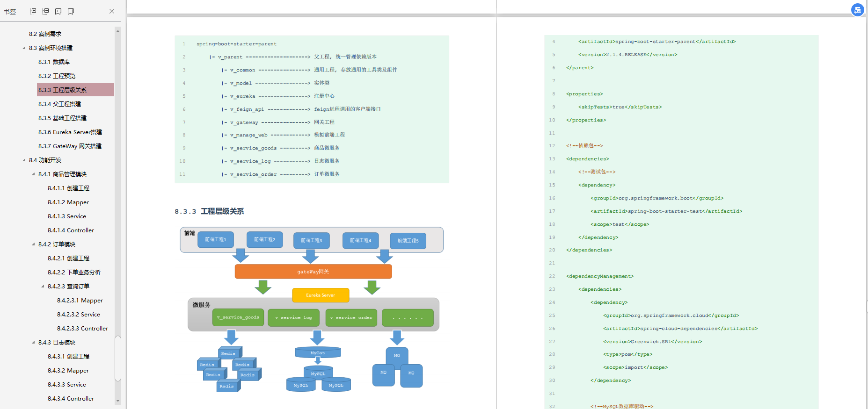Collapse all bookmarks icon
Screen dimensions: 868x409
(x=46, y=11)
